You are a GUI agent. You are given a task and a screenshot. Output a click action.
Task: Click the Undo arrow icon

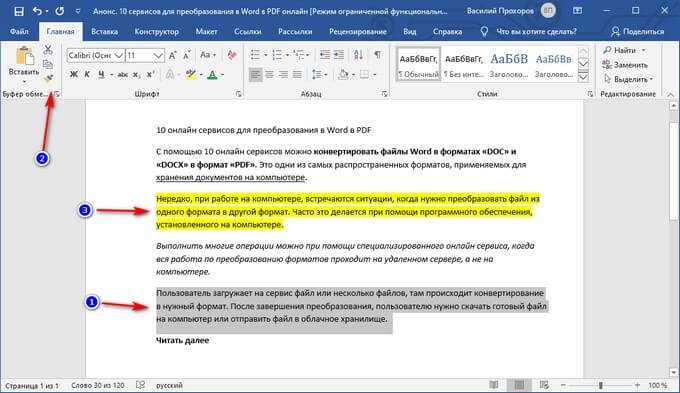point(37,11)
